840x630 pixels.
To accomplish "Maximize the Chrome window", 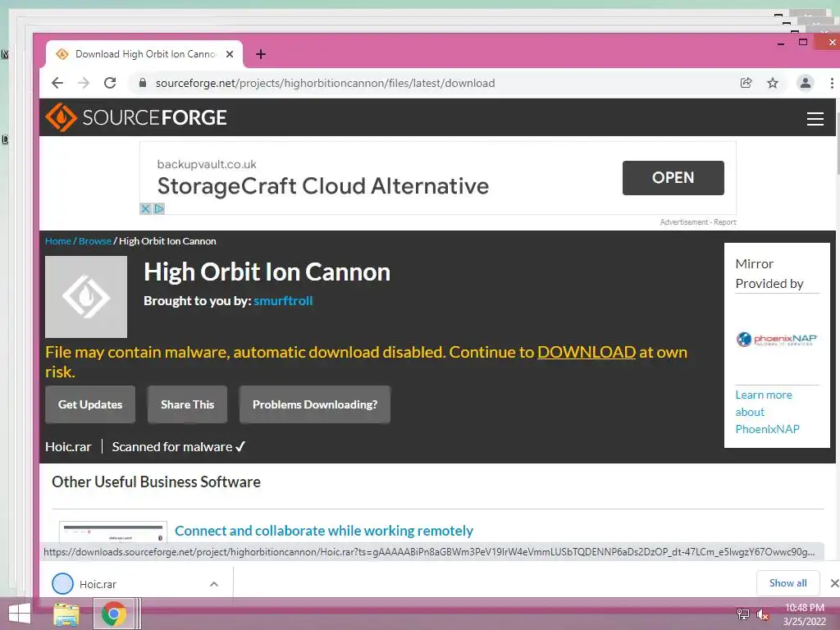I will tap(803, 43).
